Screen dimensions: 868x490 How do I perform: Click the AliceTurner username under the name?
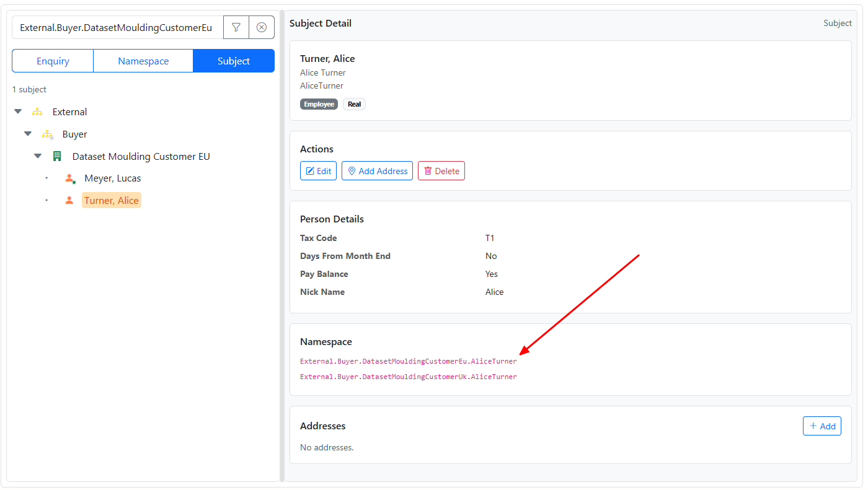click(x=322, y=85)
